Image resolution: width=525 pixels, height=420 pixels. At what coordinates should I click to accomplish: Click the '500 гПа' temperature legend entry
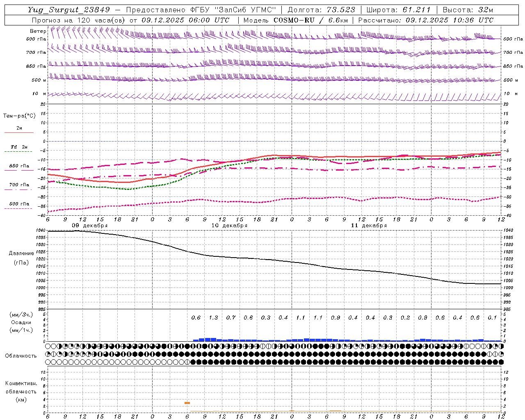(19, 204)
